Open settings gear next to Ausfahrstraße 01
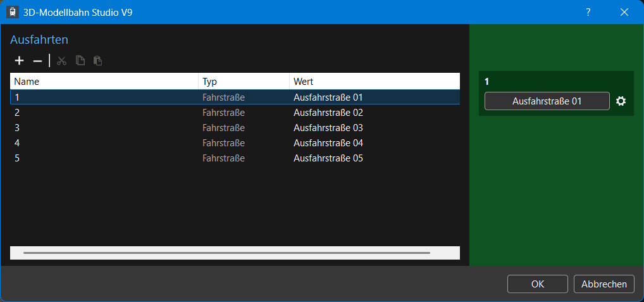644x302 pixels. [621, 101]
